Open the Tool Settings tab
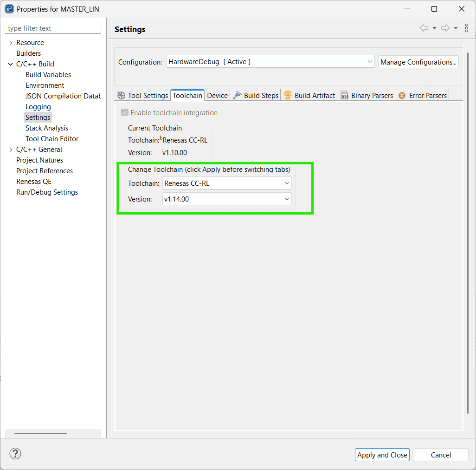 143,95
